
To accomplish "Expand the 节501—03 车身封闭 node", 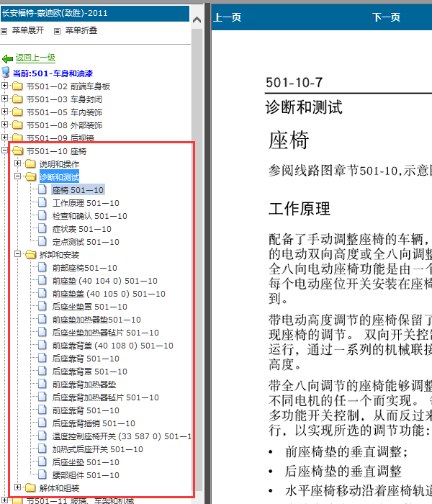I will [4, 99].
